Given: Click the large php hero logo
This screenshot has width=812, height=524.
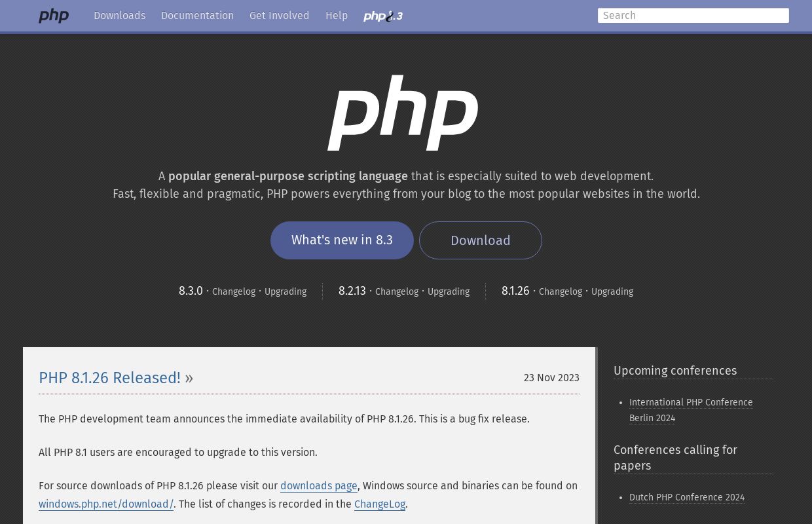Looking at the screenshot, I should [x=403, y=113].
